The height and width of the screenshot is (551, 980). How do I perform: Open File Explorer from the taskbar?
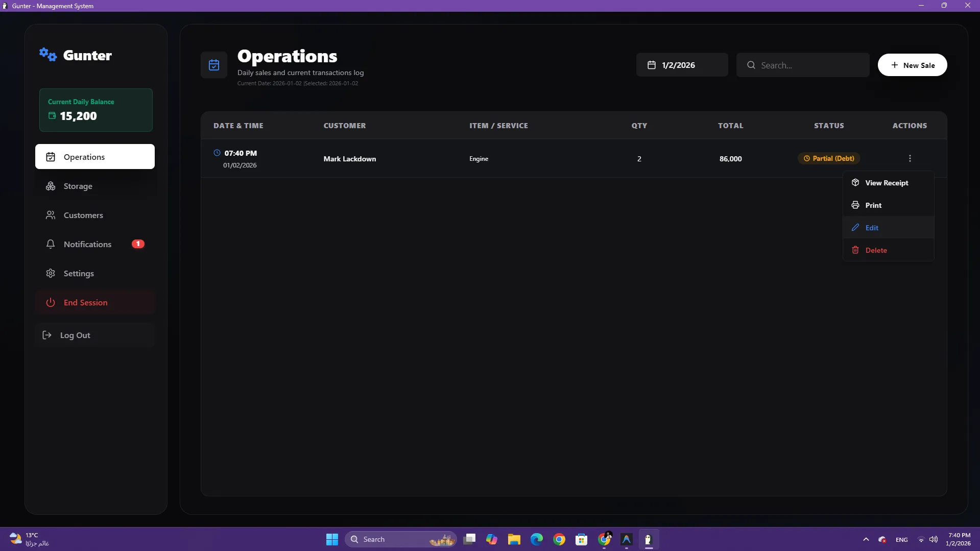[514, 539]
